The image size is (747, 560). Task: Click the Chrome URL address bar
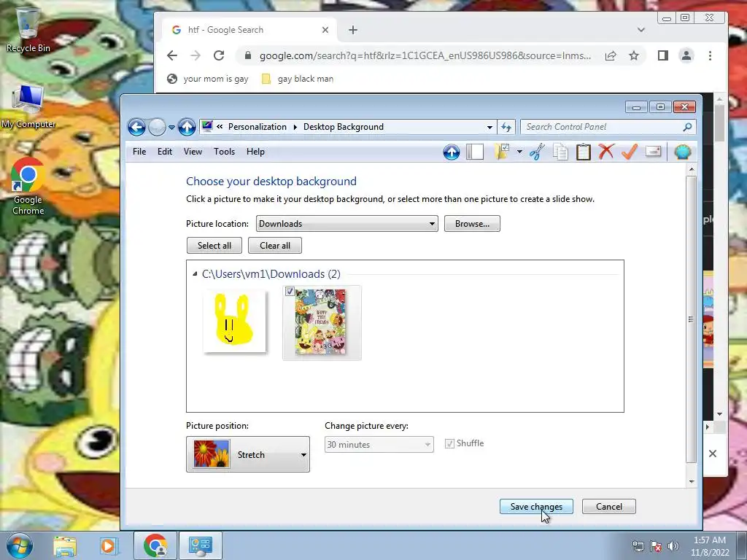[425, 55]
